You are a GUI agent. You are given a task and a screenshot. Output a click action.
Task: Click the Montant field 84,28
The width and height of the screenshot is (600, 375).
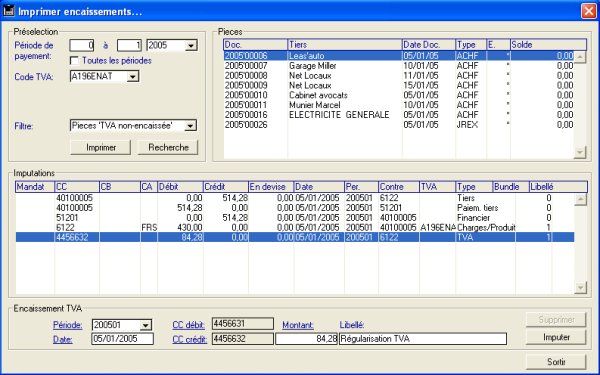point(307,339)
